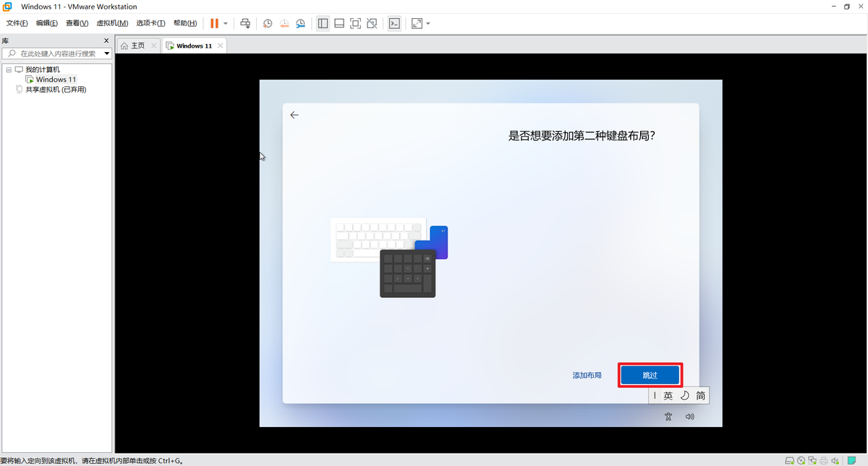The image size is (868, 466).
Task: Enter full screen mode
Action: [x=355, y=23]
